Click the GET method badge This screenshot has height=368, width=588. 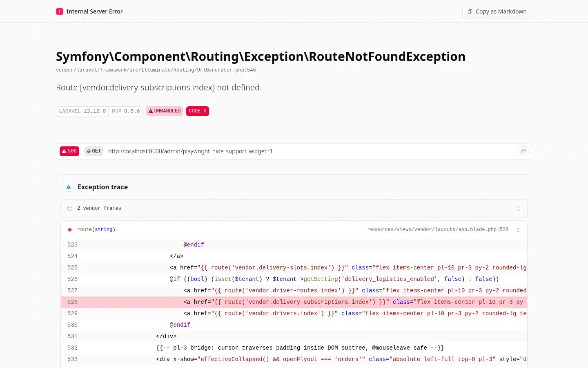pyautogui.click(x=94, y=151)
